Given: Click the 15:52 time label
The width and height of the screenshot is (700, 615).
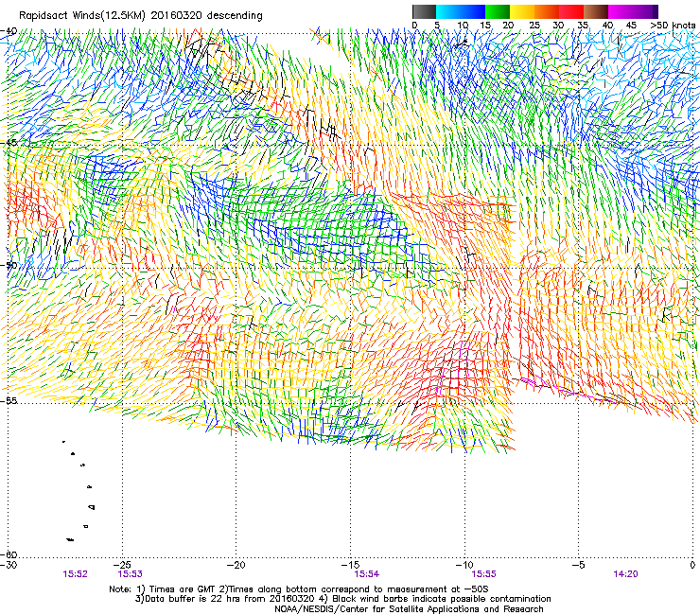Looking at the screenshot, I should coord(75,574).
